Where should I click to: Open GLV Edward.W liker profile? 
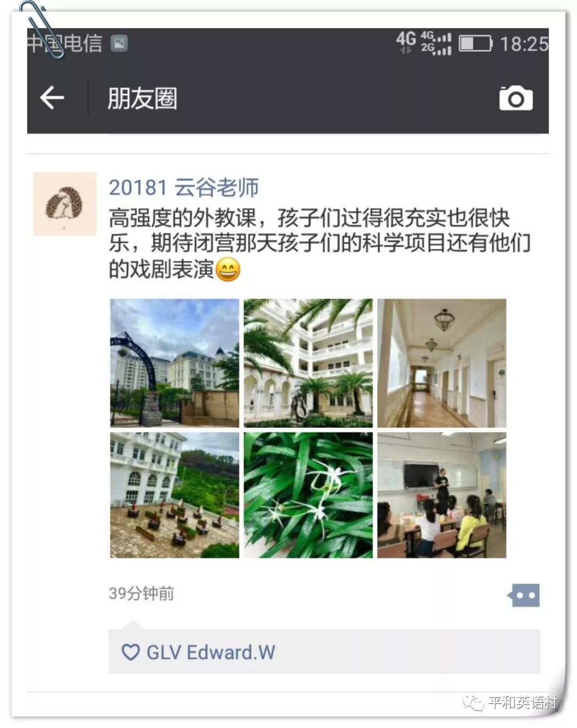[210, 652]
